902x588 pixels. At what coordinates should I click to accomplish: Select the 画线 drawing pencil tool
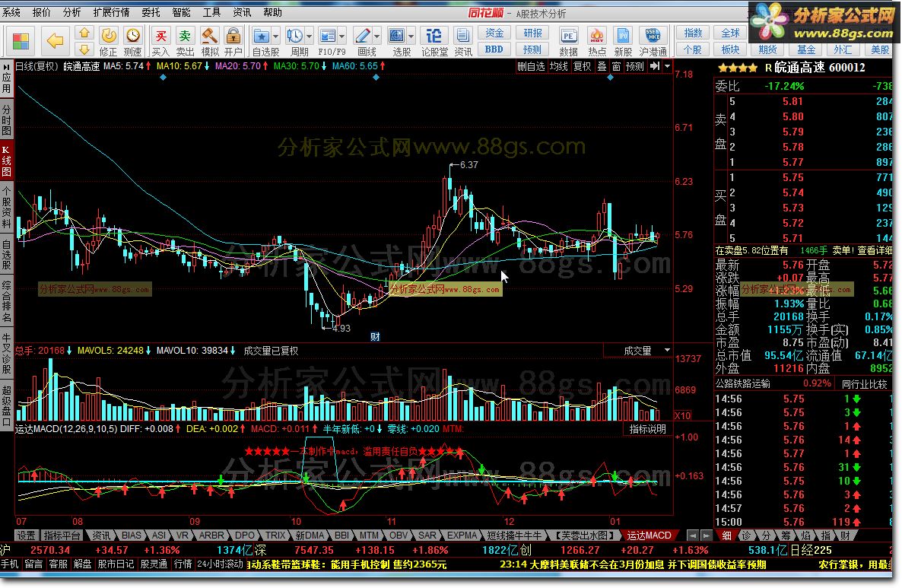pos(363,37)
